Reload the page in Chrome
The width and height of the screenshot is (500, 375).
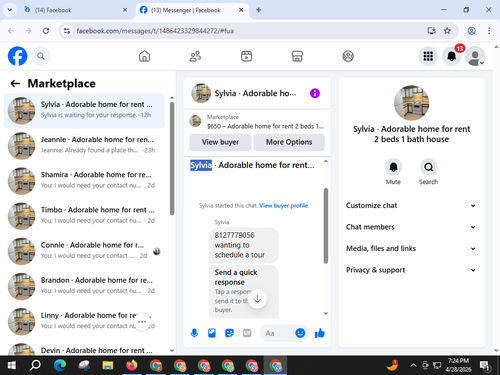46,31
